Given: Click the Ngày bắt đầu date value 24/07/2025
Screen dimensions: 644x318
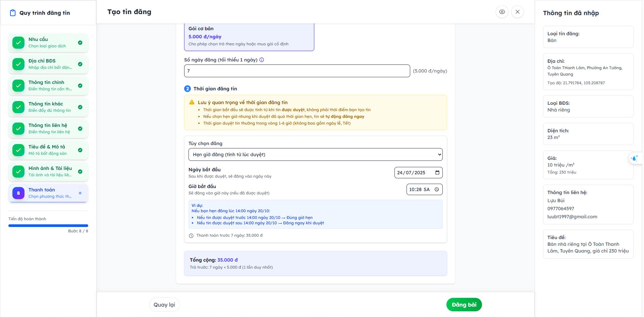Looking at the screenshot, I should tap(411, 173).
